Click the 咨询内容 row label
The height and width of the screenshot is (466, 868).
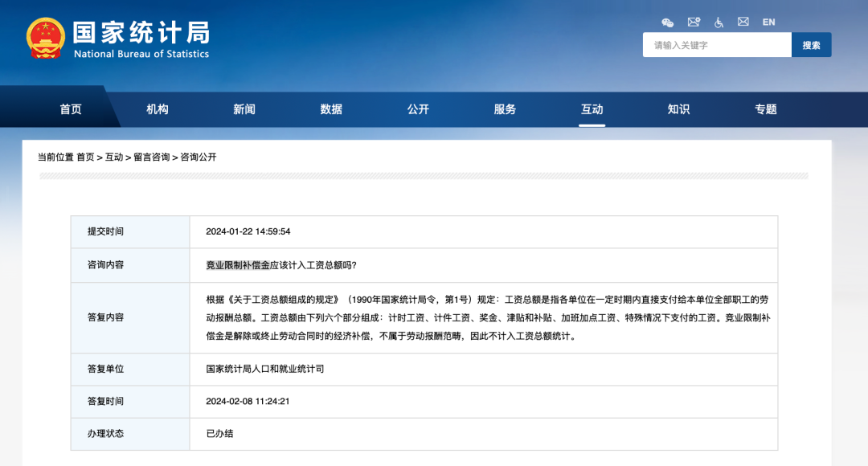pyautogui.click(x=105, y=264)
